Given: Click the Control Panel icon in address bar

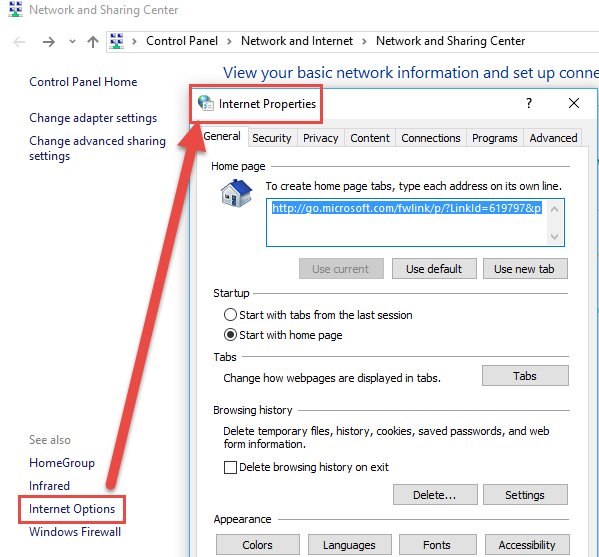Looking at the screenshot, I should (117, 41).
